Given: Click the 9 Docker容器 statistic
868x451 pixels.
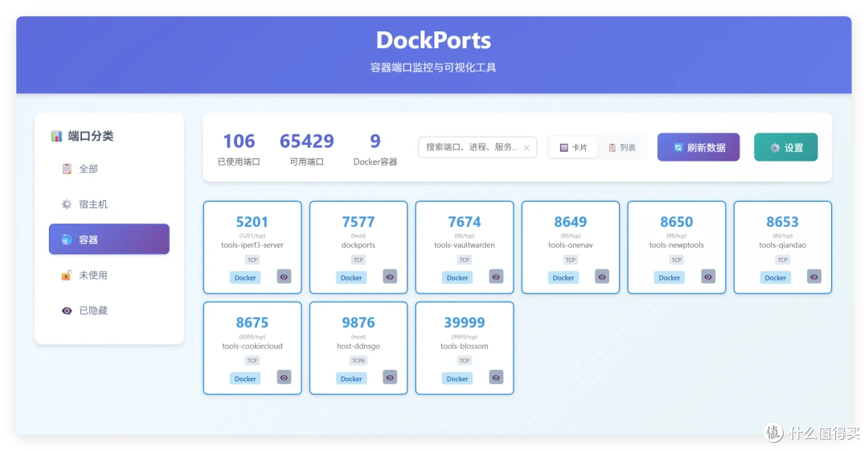Looking at the screenshot, I should tap(375, 149).
